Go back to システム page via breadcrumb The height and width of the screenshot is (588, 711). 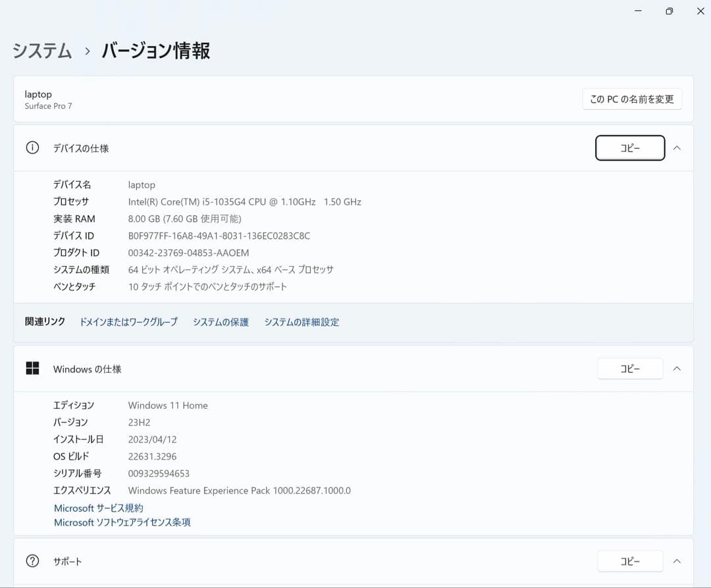tap(42, 51)
